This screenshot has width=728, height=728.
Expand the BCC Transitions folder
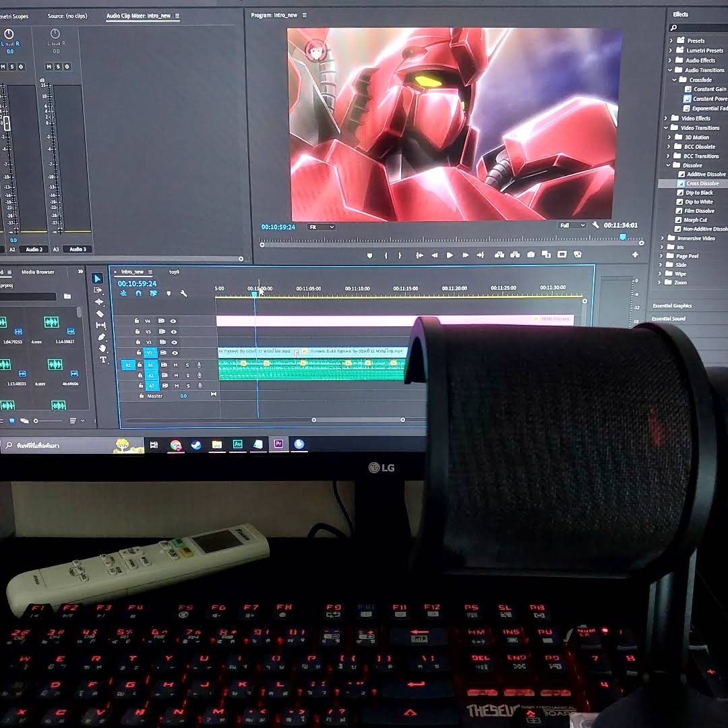(669, 156)
